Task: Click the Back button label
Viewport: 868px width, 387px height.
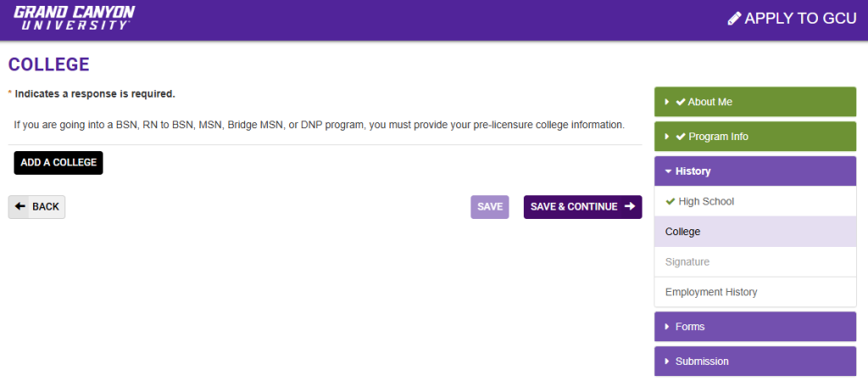Action: (x=46, y=207)
